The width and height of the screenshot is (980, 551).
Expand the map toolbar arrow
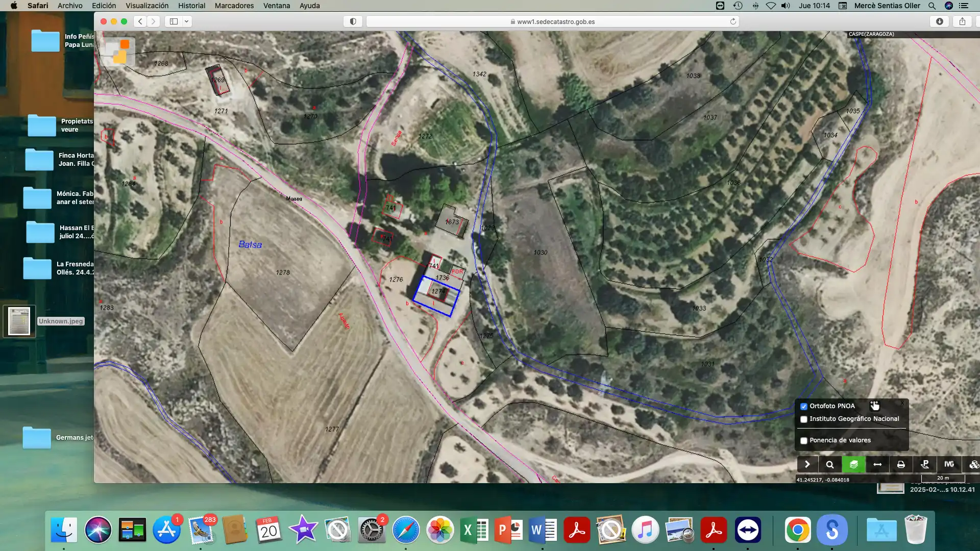coord(807,464)
